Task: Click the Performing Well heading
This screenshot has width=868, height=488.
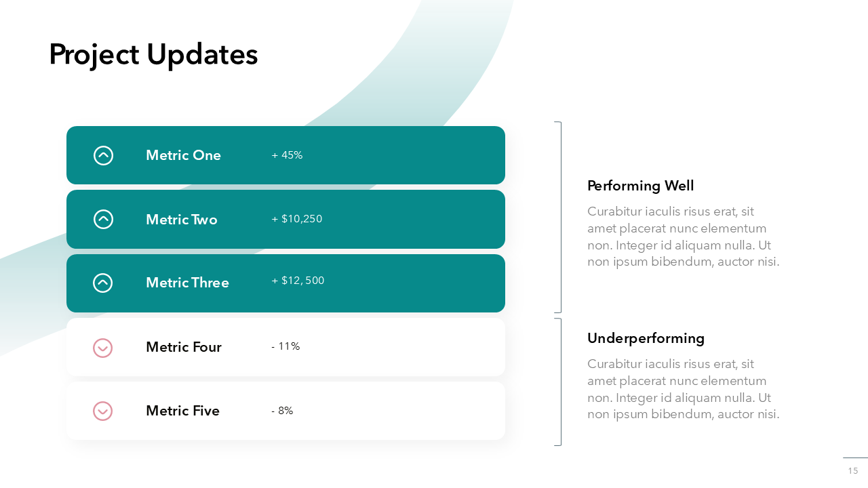Action: pos(640,186)
